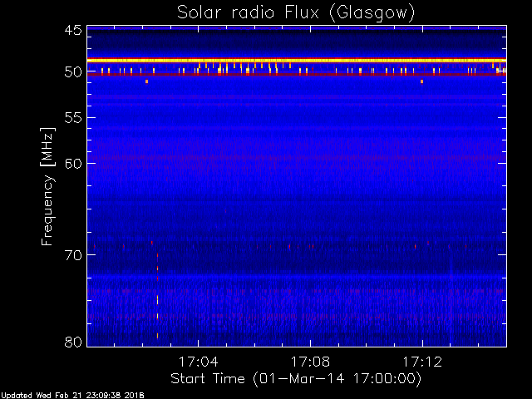The height and width of the screenshot is (399, 532).
Task: Click the 45 frequency tick label
Action: (x=73, y=30)
